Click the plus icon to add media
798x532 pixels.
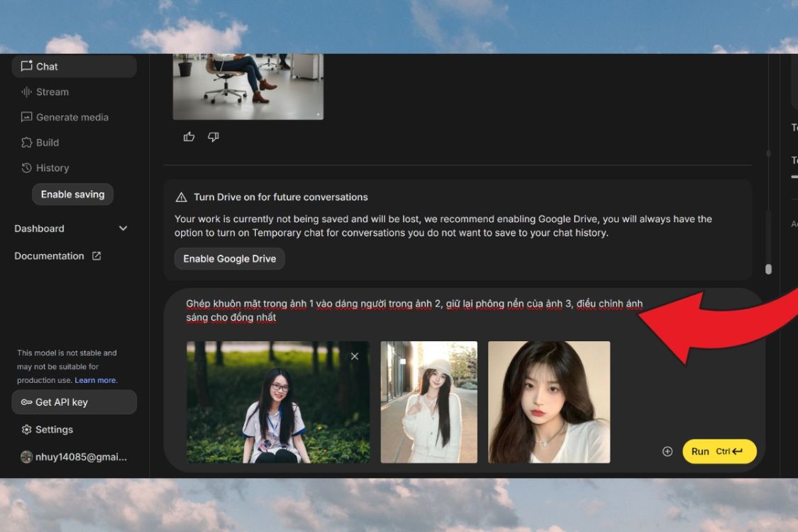[x=667, y=451]
